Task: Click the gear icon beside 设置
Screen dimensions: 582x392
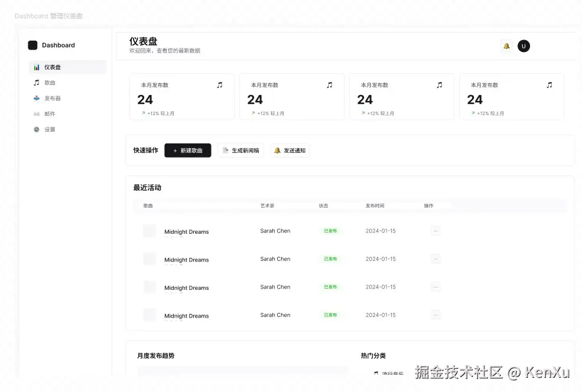Action: 37,129
